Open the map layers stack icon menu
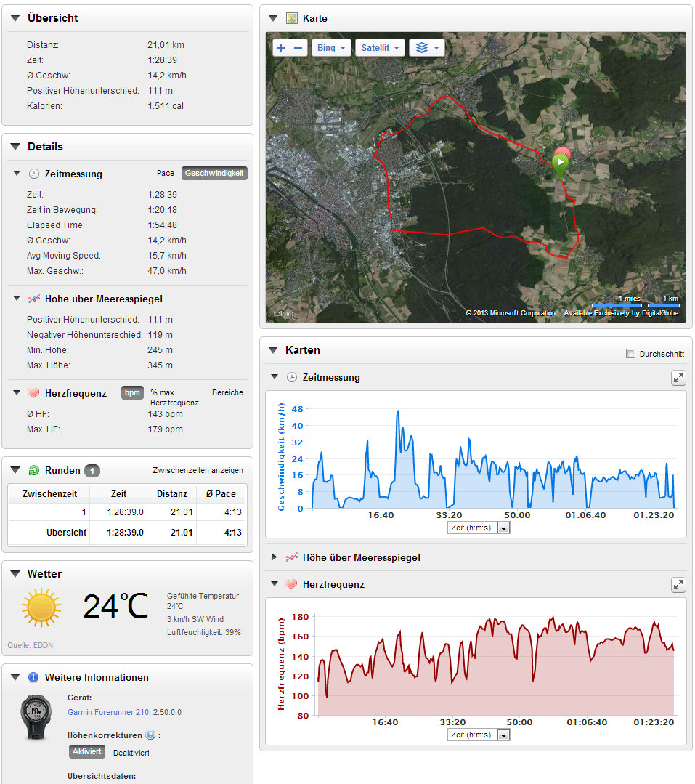695x784 pixels. click(426, 48)
